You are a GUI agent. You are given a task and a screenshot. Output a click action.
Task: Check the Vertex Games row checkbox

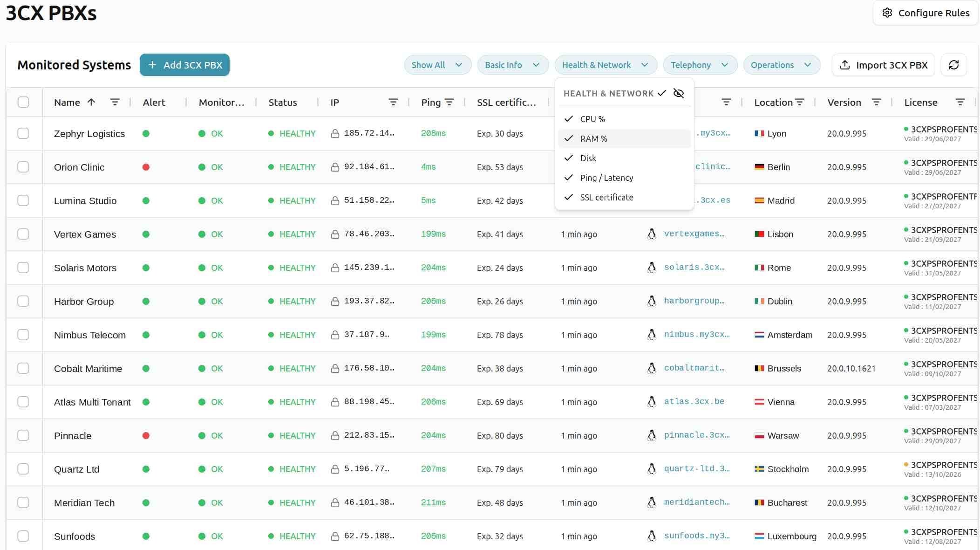[x=23, y=234]
